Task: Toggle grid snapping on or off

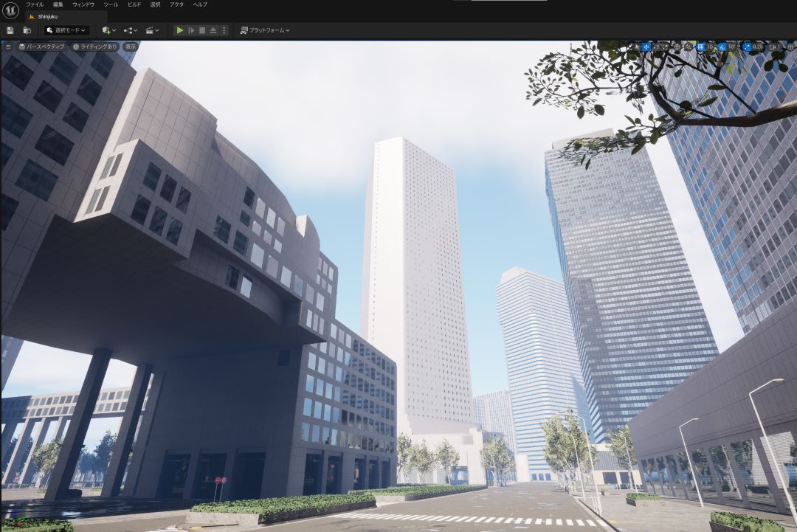Action: (701, 46)
